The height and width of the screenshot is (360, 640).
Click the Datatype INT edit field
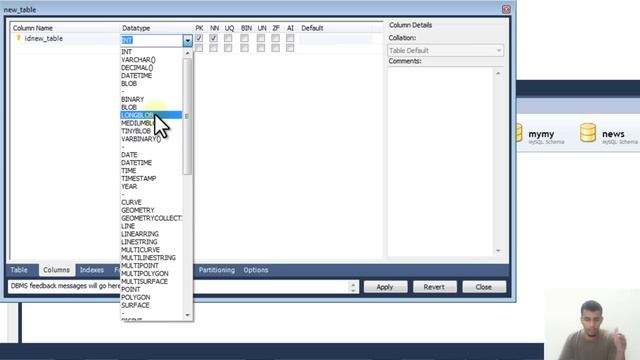pyautogui.click(x=152, y=40)
